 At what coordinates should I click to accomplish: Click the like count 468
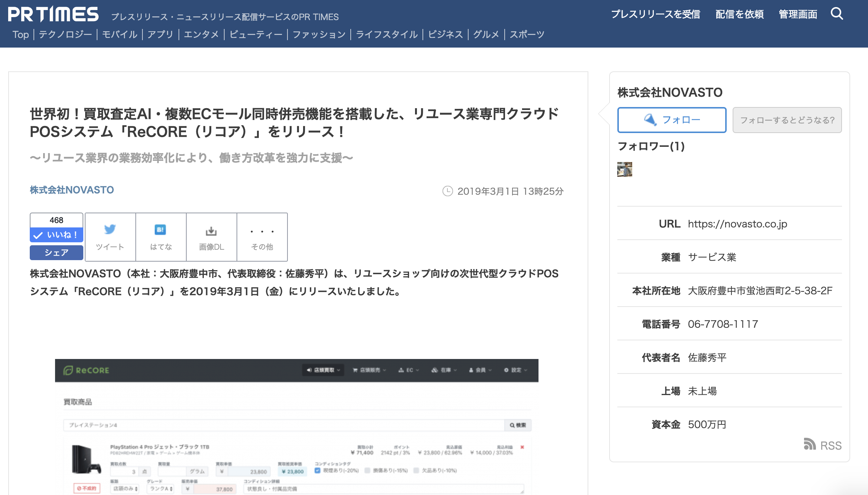click(57, 220)
